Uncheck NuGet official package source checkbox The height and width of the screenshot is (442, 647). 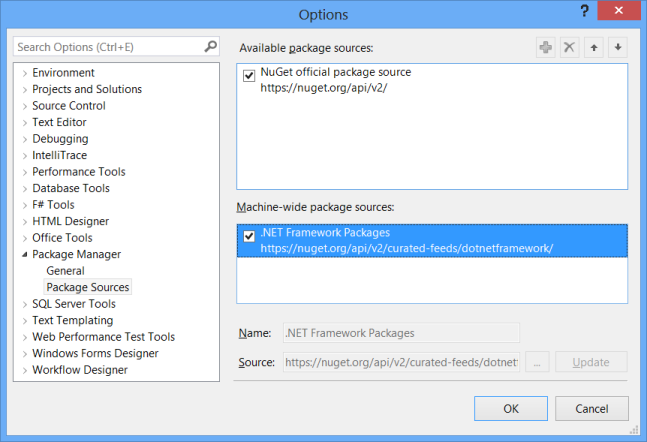coord(249,75)
